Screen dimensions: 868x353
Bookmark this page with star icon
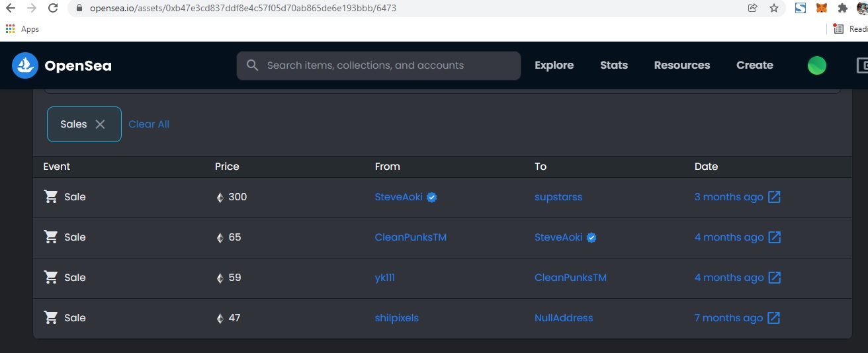pyautogui.click(x=774, y=8)
